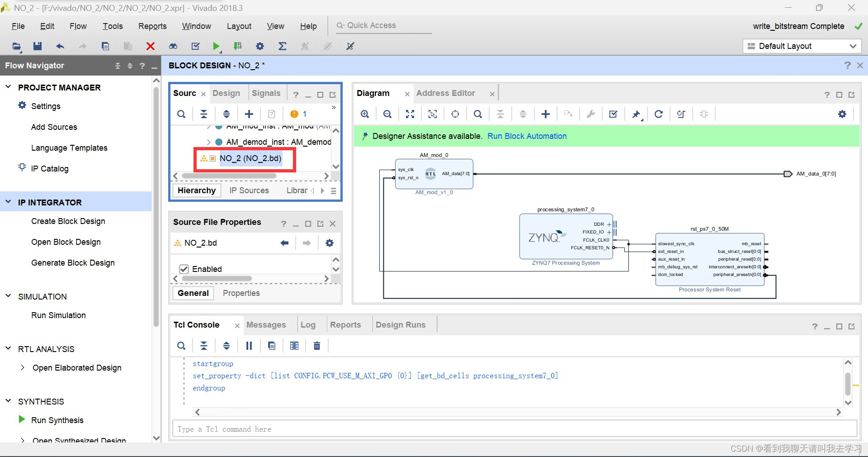Open Source File Properties gear
The image size is (868, 457).
(x=330, y=243)
